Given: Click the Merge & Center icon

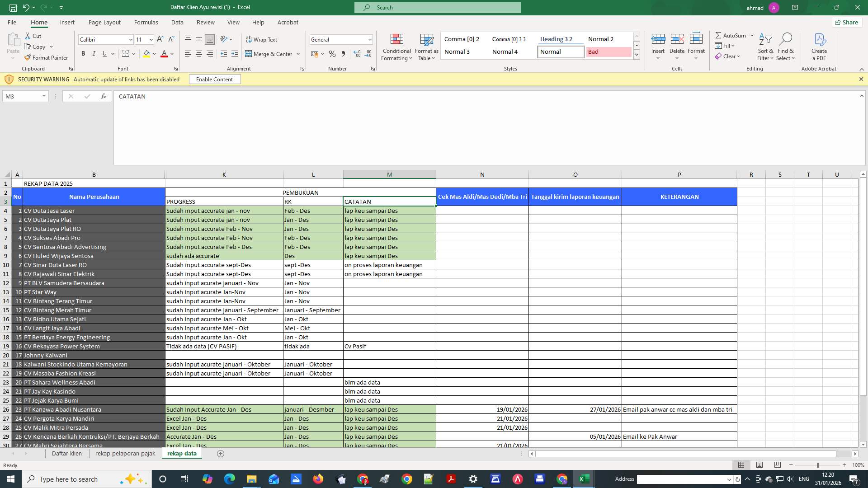Looking at the screenshot, I should point(250,54).
